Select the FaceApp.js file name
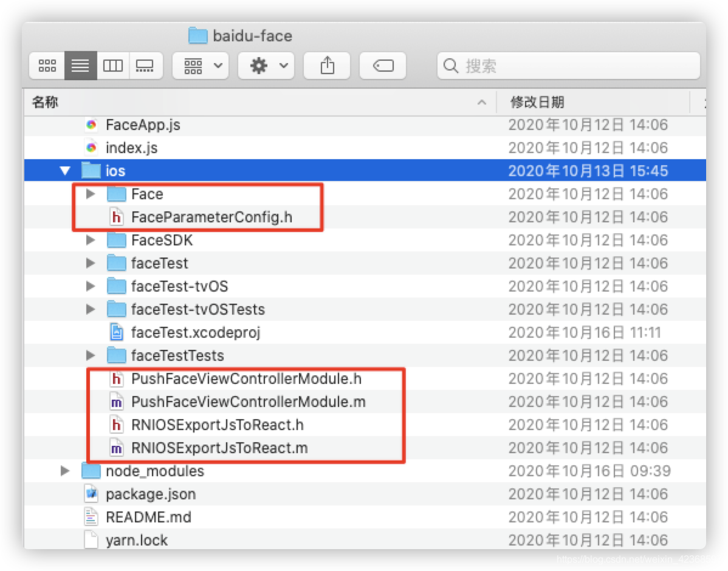 click(143, 125)
